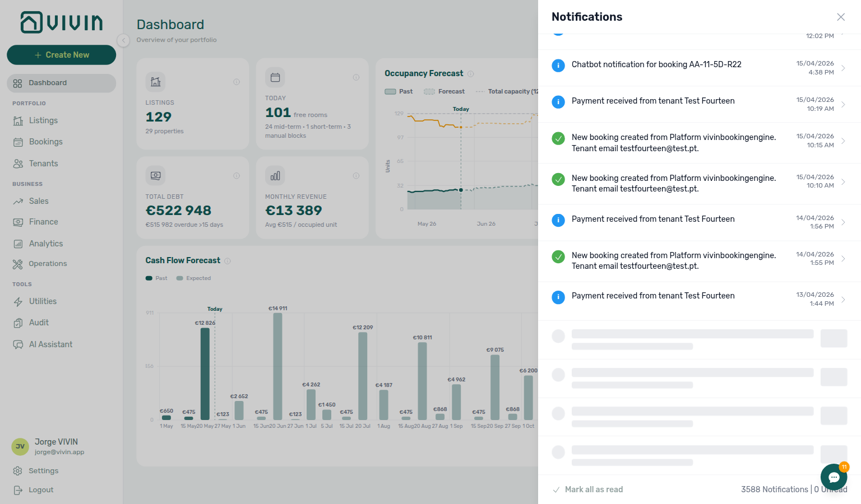Expand chevron of 10:15 AM booking notification

coord(843,141)
